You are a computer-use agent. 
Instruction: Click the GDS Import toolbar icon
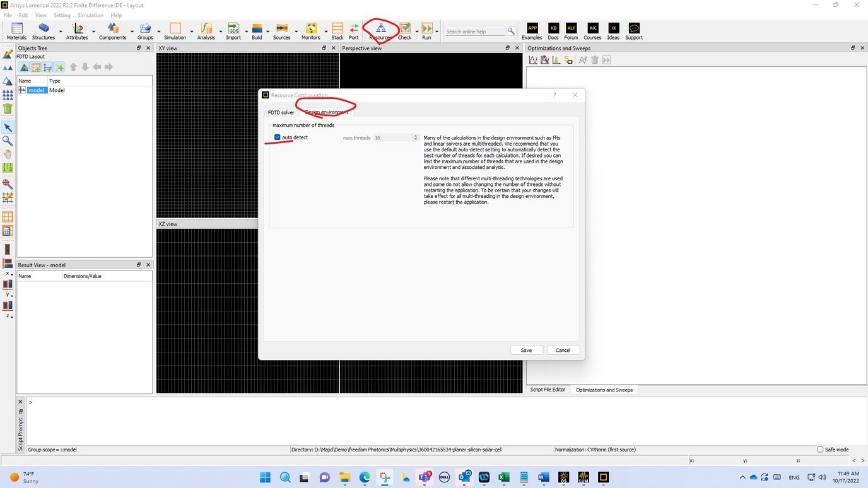(233, 30)
